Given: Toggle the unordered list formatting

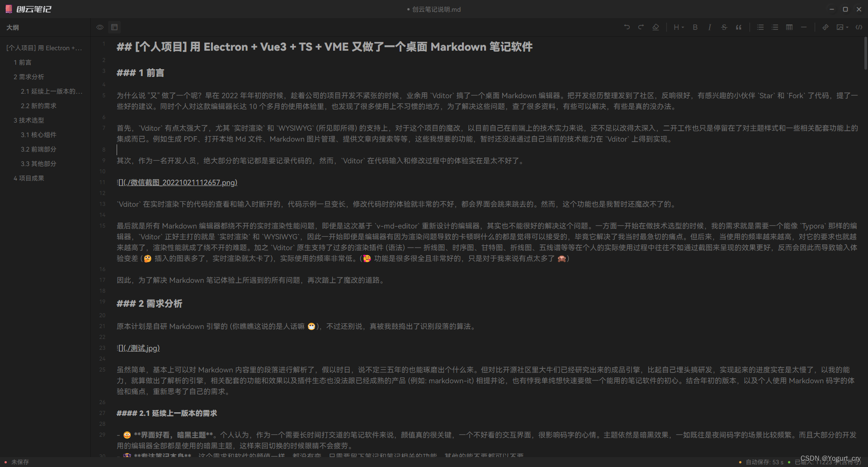Looking at the screenshot, I should point(760,27).
